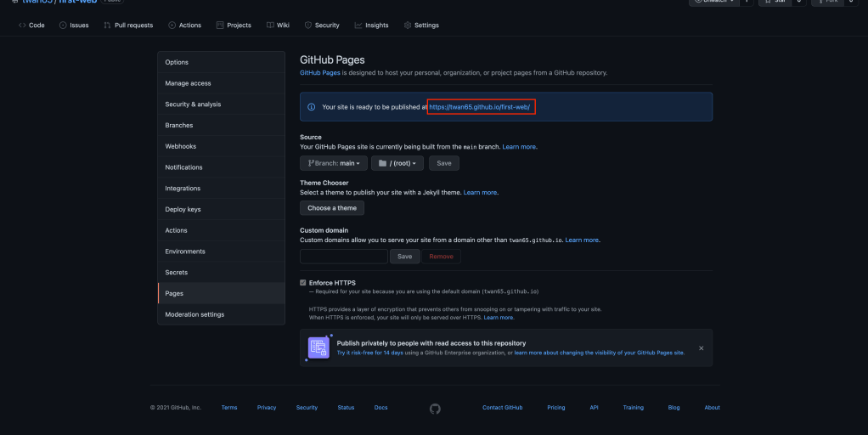Click the GitHub Octocat logo in footer
The width and height of the screenshot is (868, 435).
click(435, 408)
